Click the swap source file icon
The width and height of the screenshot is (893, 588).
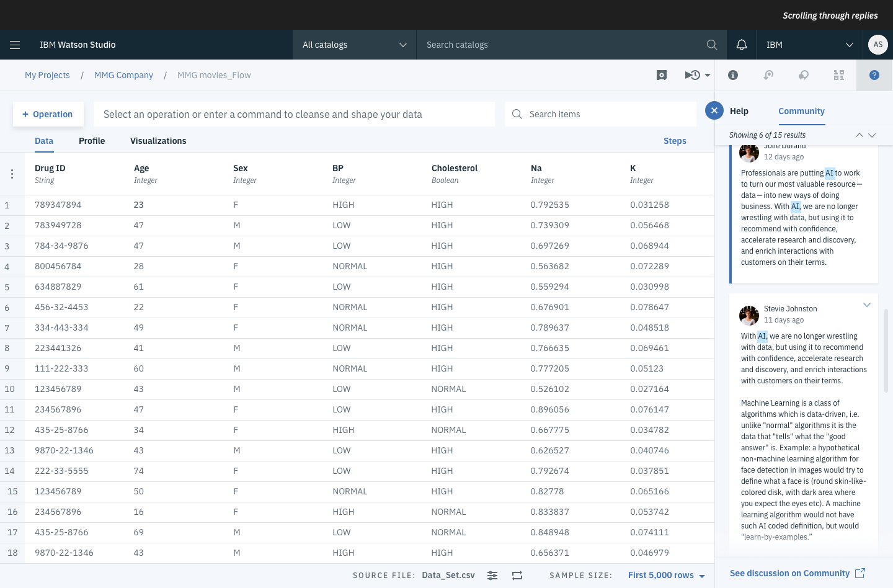tap(517, 576)
